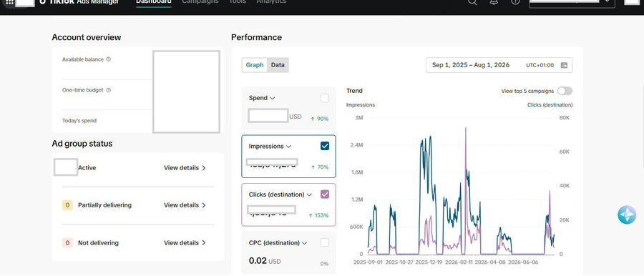Click the 153% clicks change indicator
Image resolution: width=644 pixels, height=276 pixels.
pos(318,215)
